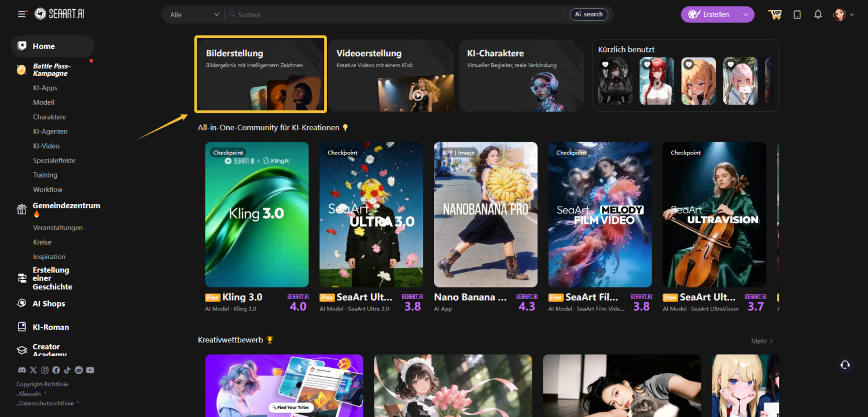868x417 pixels.
Task: Click the YouTube icon in sidebar footer
Action: click(x=90, y=370)
